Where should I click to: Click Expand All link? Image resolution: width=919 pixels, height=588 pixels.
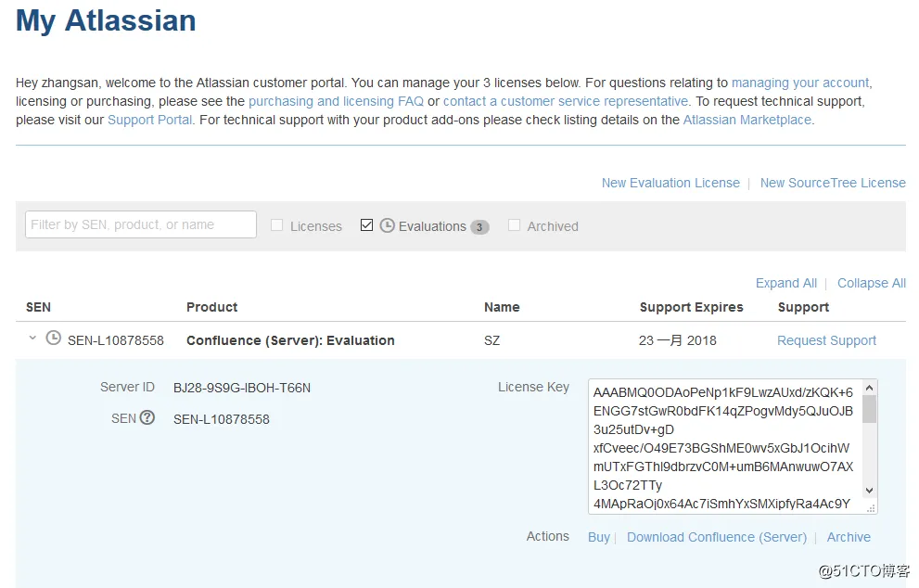(x=786, y=283)
